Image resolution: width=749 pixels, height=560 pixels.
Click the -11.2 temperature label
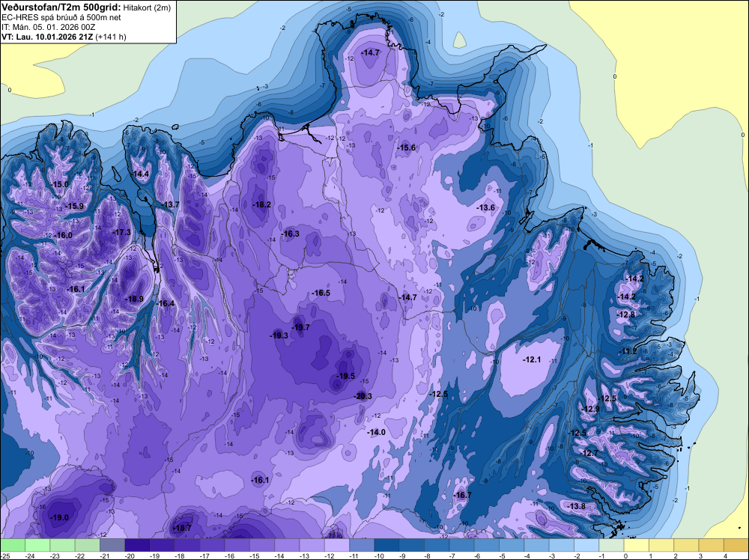click(x=628, y=351)
